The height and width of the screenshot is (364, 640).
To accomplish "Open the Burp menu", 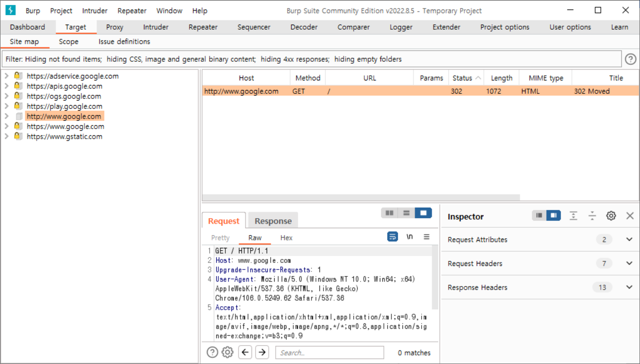I will point(33,11).
